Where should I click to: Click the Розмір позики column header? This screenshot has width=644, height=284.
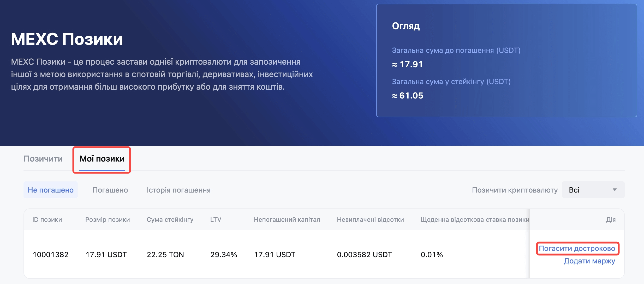pyautogui.click(x=108, y=220)
